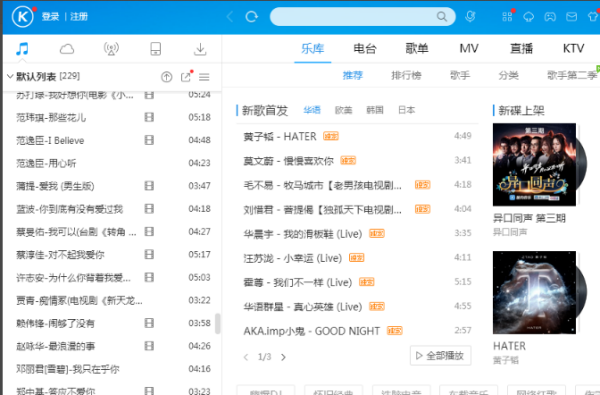Screen dimensions: 600x395
Task: Click the 注册 register link
Action: (79, 17)
